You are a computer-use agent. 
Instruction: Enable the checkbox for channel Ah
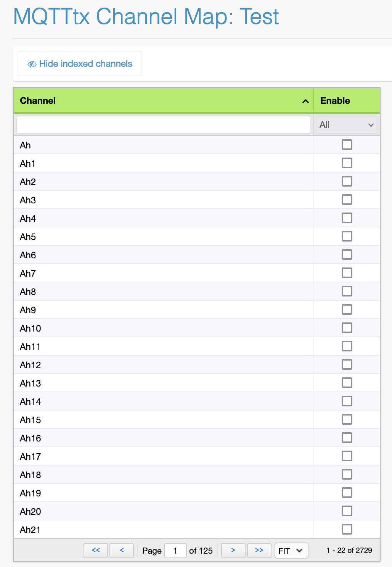click(x=347, y=145)
